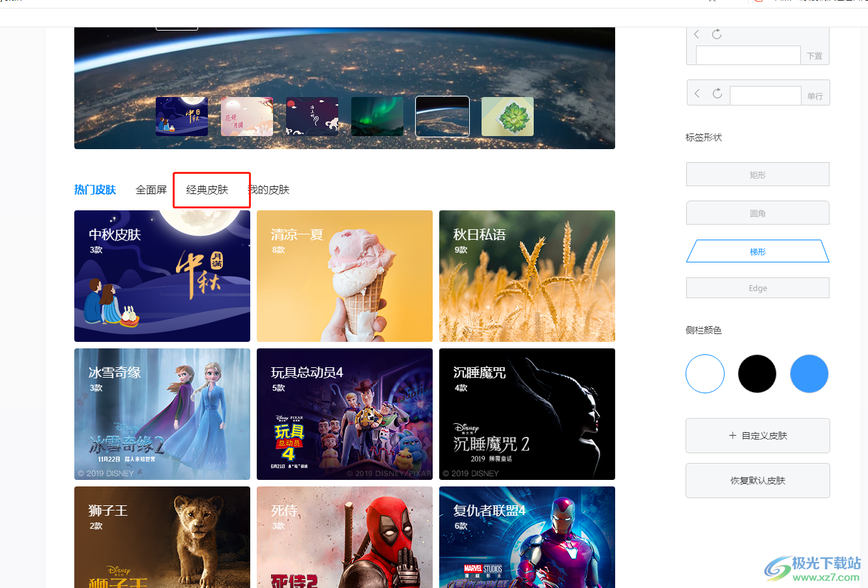Switch to the 热门皮肤 tab
Viewport: 868px width, 588px height.
pos(95,189)
